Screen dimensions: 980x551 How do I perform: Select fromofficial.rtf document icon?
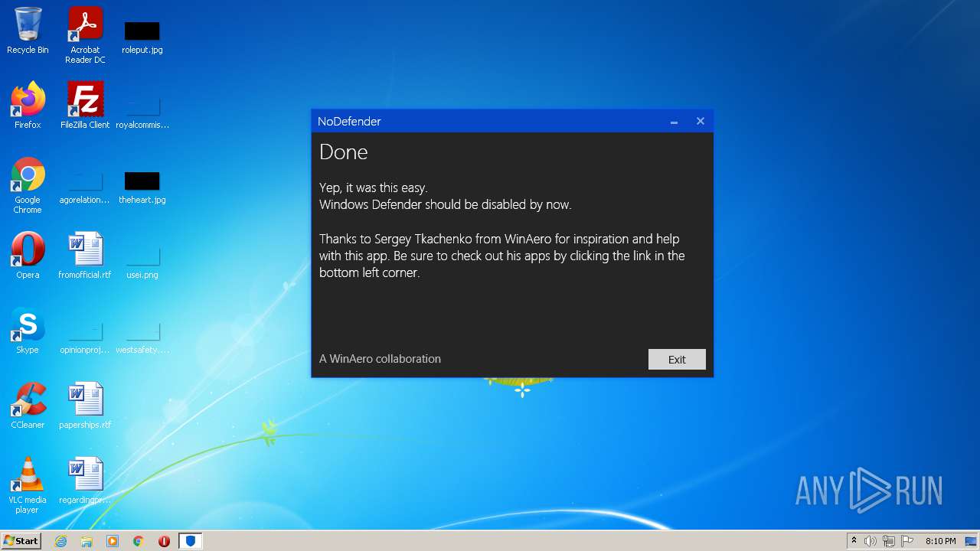[85, 256]
